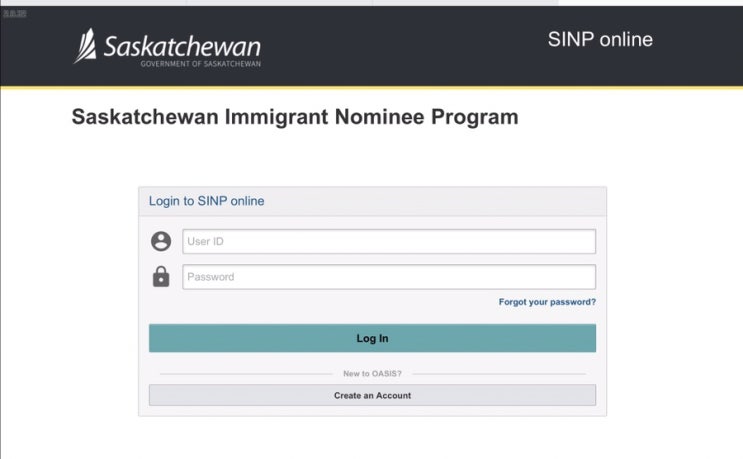Select the Create an Account button
The height and width of the screenshot is (459, 743).
(372, 396)
